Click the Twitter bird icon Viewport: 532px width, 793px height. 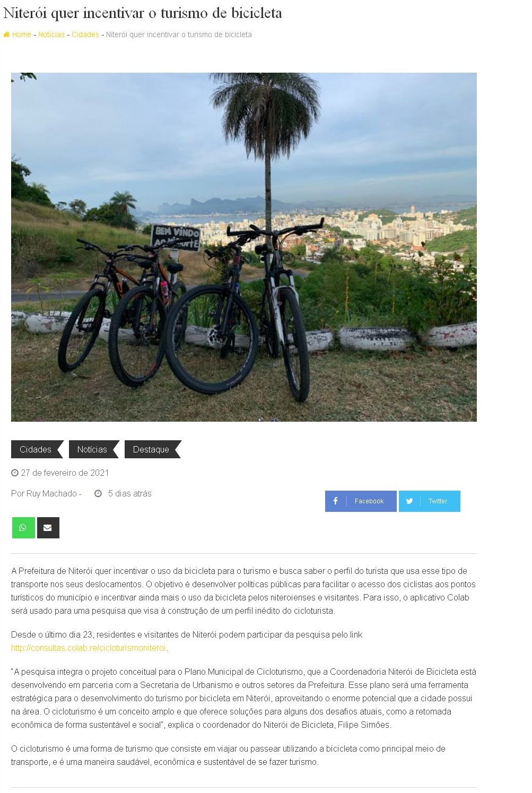point(409,501)
